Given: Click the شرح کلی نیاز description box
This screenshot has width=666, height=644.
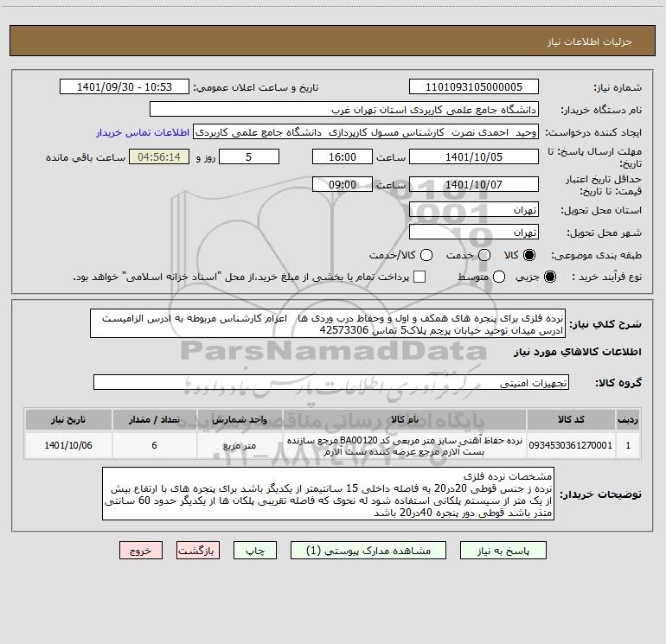Looking at the screenshot, I should 328,324.
